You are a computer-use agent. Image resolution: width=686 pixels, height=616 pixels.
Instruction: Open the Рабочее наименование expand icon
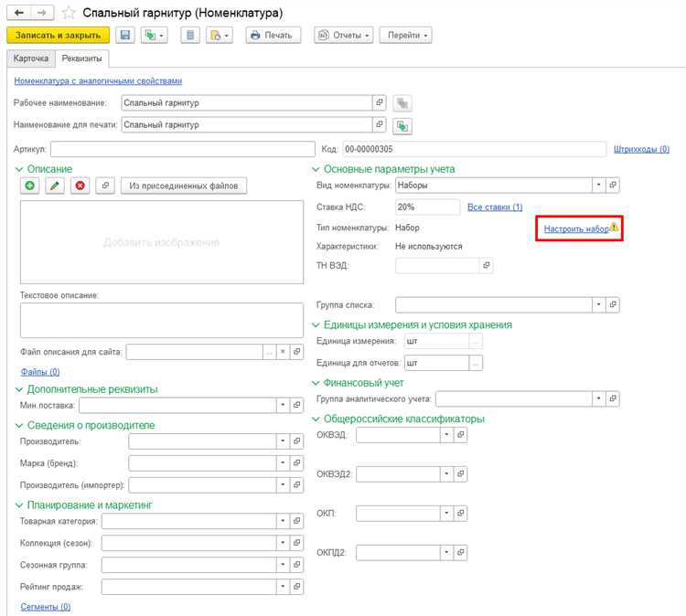pyautogui.click(x=379, y=102)
